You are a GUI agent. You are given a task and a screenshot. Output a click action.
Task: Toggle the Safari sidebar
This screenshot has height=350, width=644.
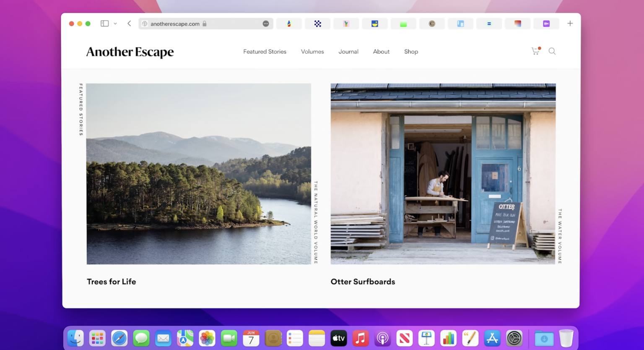[104, 24]
